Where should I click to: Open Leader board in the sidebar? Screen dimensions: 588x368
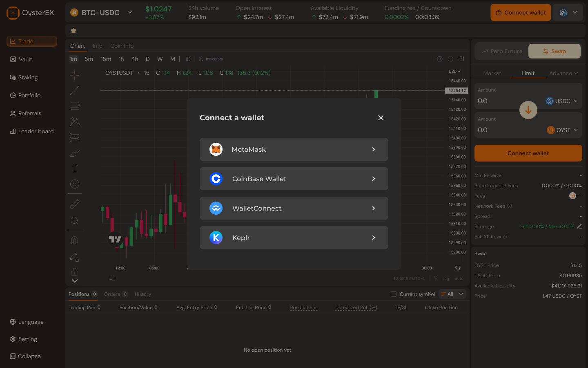click(31, 131)
